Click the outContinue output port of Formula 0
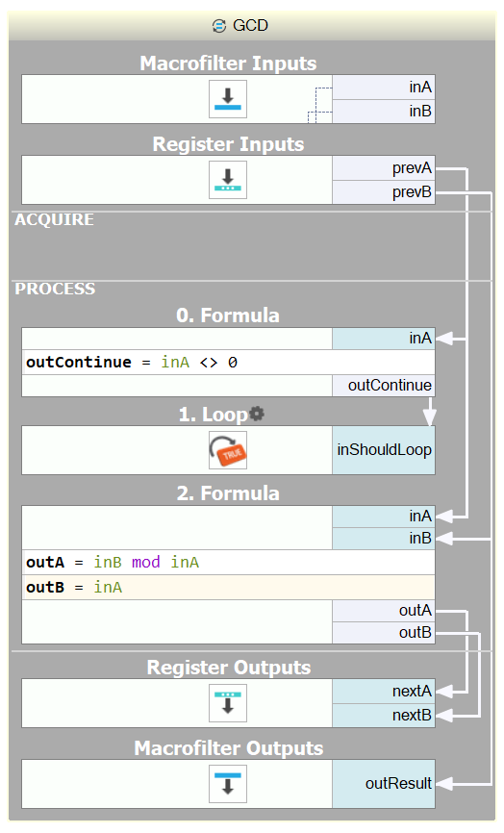This screenshot has width=504, height=833. pyautogui.click(x=384, y=386)
